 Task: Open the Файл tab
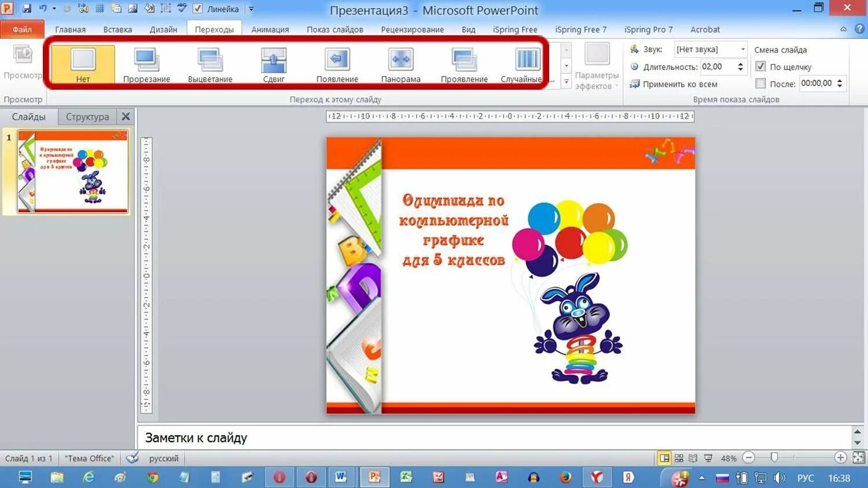pos(23,29)
